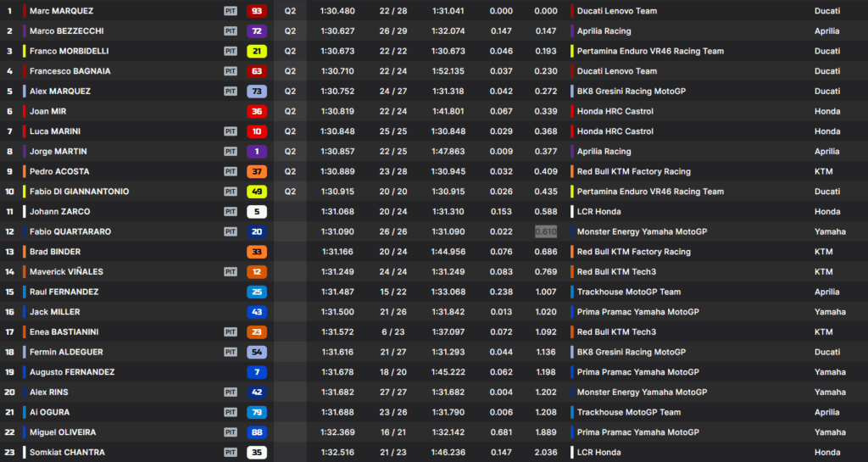
Task: Click rider number badge 73
Action: 257,92
